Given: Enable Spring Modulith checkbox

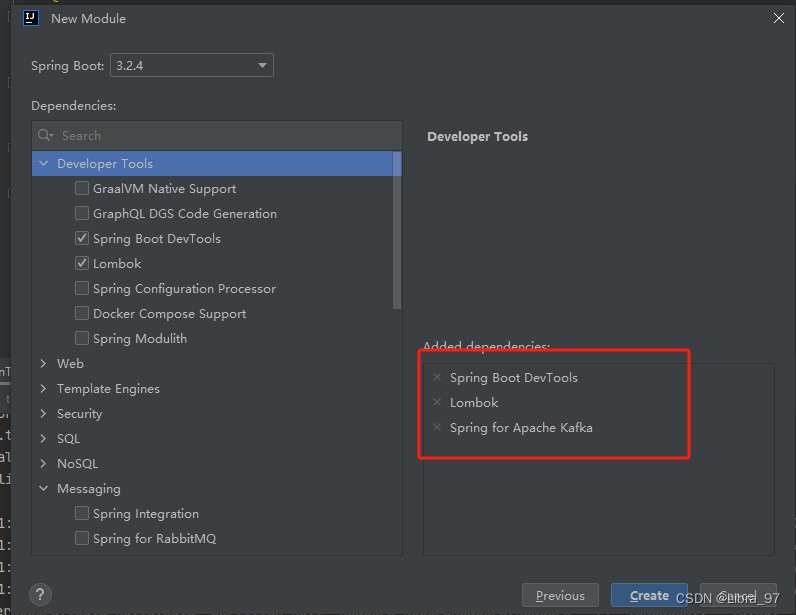Looking at the screenshot, I should pos(82,338).
